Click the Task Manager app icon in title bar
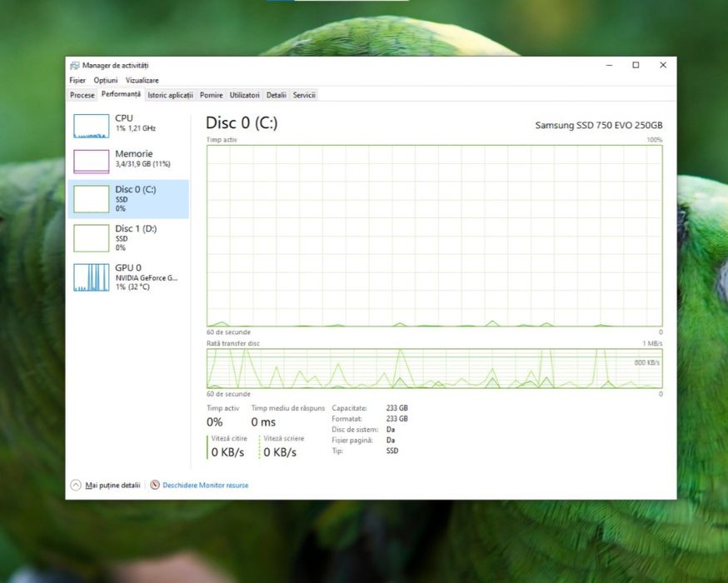 tap(74, 66)
